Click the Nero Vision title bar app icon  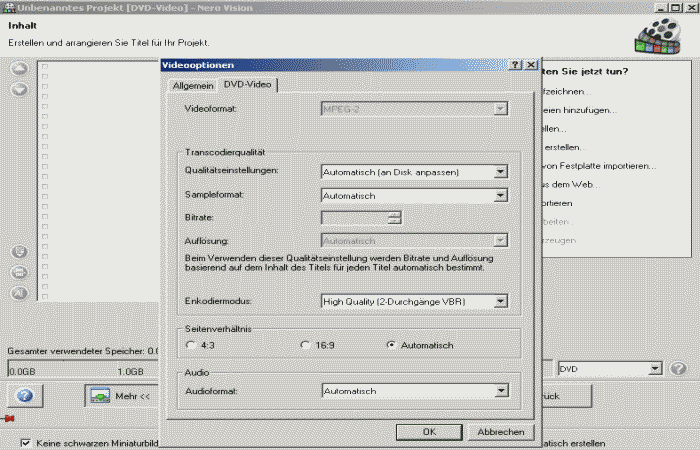click(x=9, y=7)
